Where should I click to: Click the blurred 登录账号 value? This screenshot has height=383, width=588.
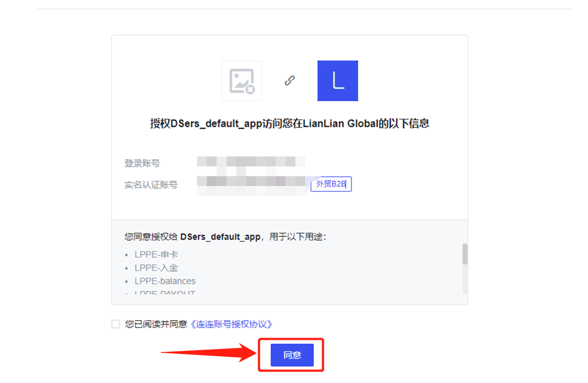click(x=251, y=161)
